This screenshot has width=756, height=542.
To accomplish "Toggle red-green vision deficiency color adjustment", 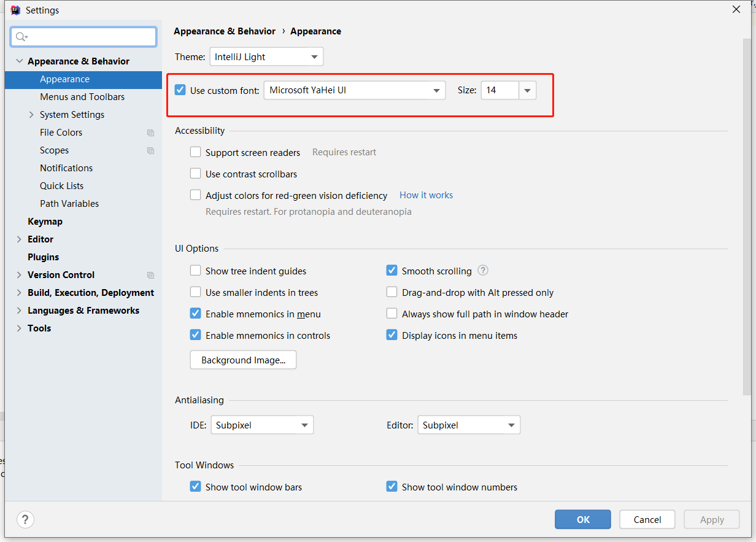I will 196,195.
